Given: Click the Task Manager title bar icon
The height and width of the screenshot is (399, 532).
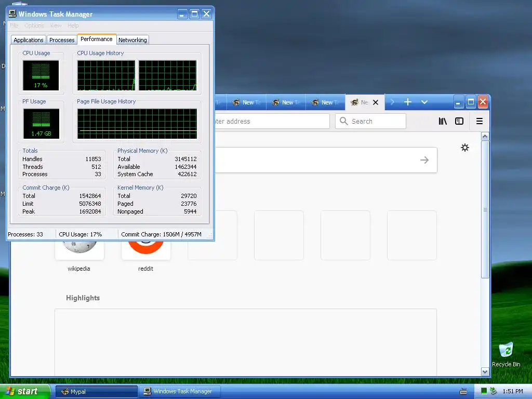Looking at the screenshot, I should point(12,14).
